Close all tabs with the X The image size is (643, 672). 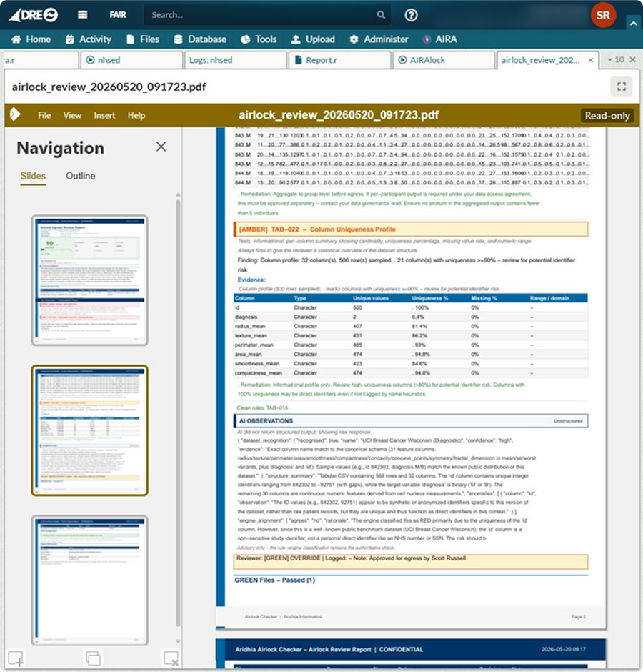[x=632, y=59]
